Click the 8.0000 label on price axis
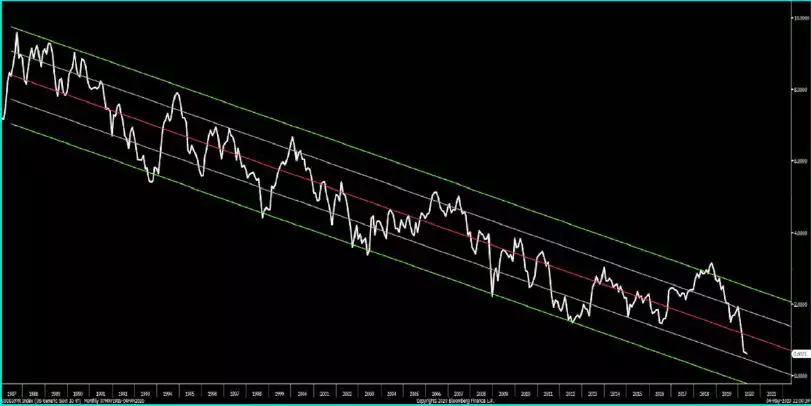Screen dimensions: 811x406 (x=800, y=89)
